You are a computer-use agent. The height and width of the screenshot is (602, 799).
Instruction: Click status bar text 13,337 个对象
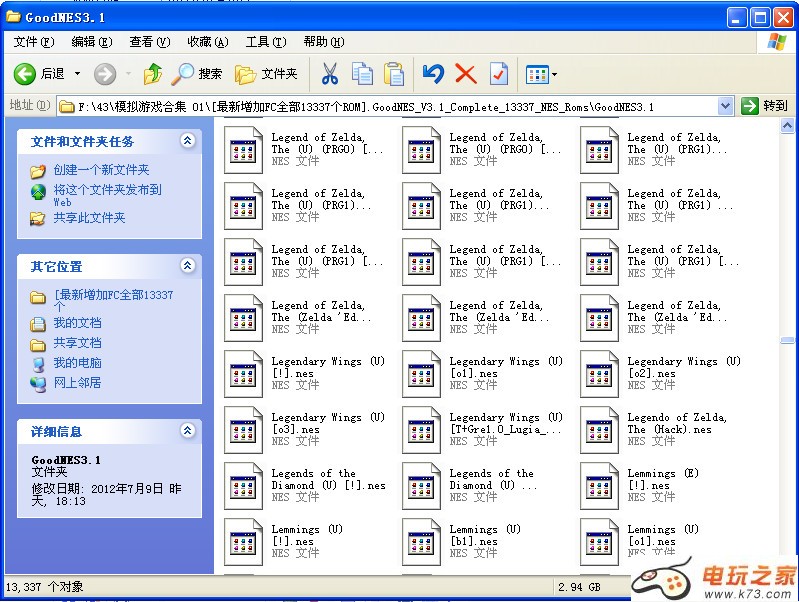click(44, 587)
